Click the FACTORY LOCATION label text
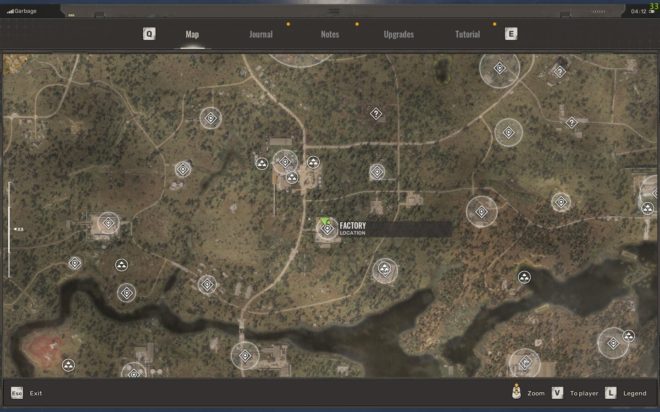660x412 pixels. 353,229
